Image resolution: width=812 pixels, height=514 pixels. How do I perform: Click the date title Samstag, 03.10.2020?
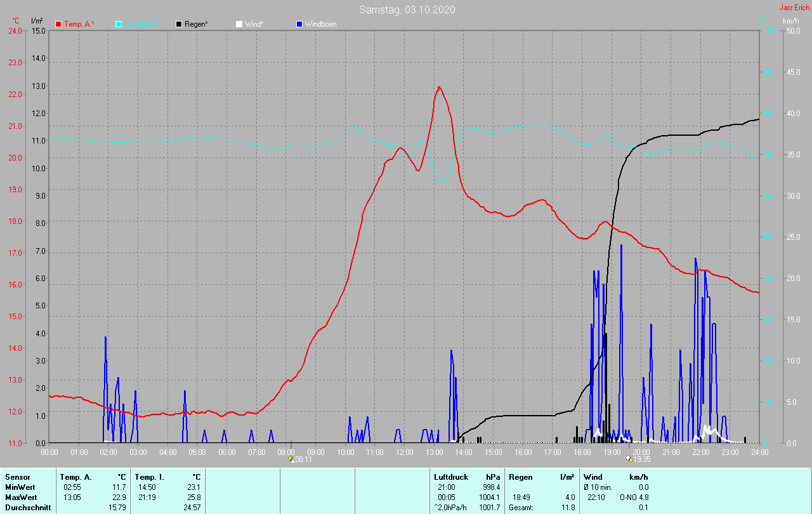(407, 10)
